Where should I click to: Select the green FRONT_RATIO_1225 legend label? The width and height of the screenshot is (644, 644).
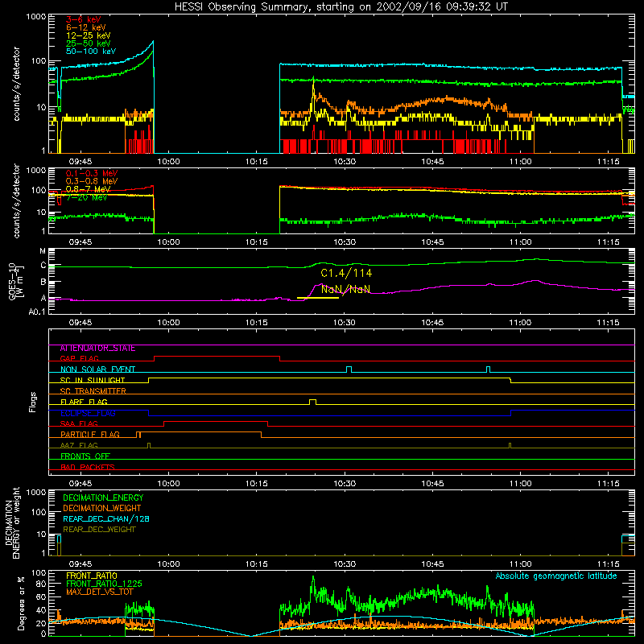(x=104, y=584)
